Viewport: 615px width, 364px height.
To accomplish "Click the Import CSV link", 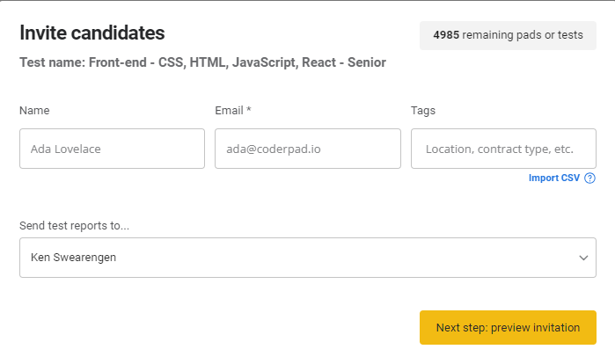I will coord(553,178).
